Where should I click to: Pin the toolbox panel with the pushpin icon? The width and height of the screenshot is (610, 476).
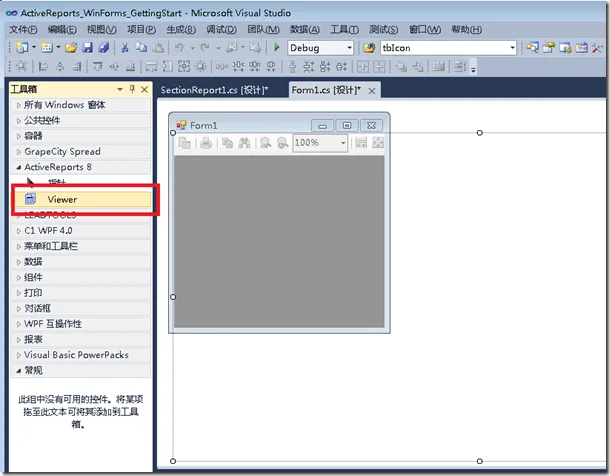(x=132, y=90)
